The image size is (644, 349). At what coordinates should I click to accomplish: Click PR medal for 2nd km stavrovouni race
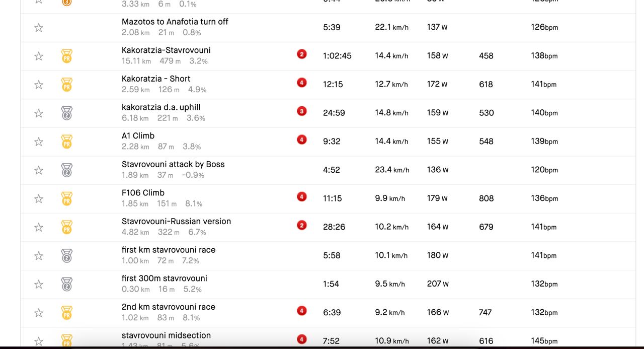click(x=66, y=313)
